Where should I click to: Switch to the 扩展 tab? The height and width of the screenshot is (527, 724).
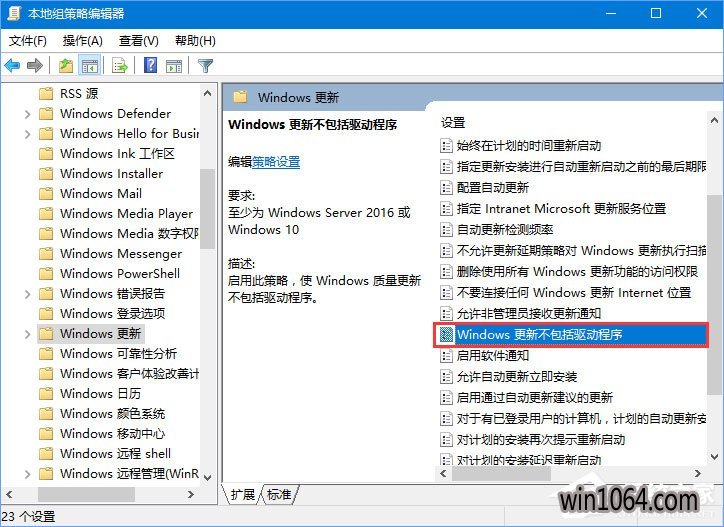coord(242,495)
